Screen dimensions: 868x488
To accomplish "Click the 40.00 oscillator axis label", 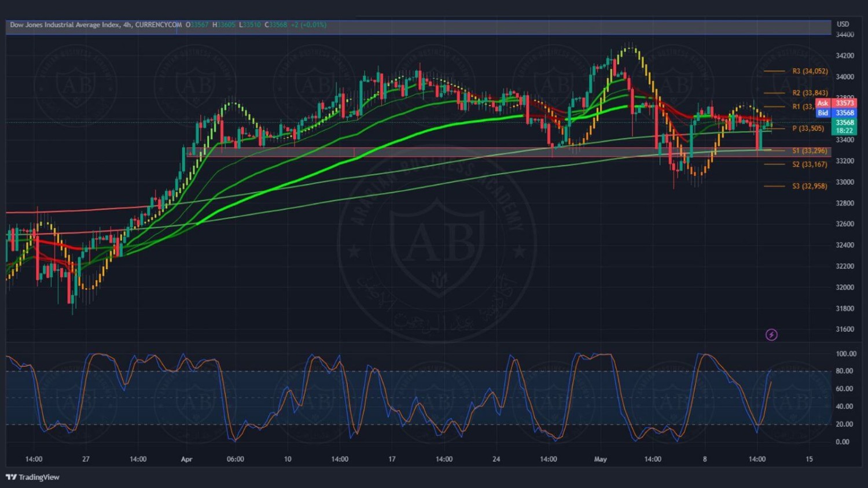I will (844, 406).
